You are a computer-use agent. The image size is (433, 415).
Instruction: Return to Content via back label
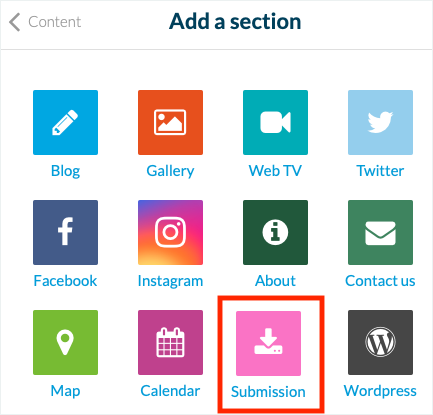[x=55, y=22]
